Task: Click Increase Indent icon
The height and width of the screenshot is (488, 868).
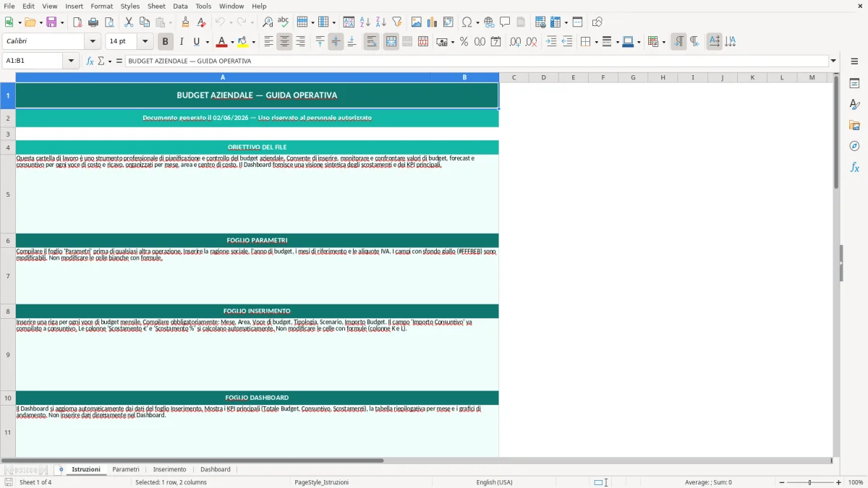Action: [x=551, y=42]
